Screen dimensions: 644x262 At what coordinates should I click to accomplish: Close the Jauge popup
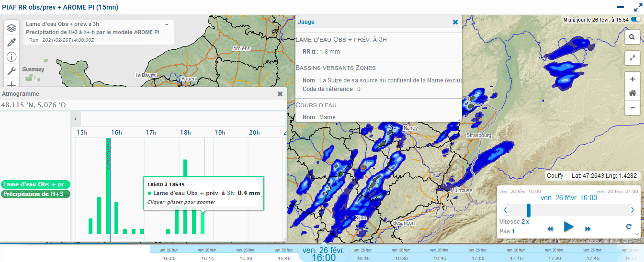tap(455, 22)
